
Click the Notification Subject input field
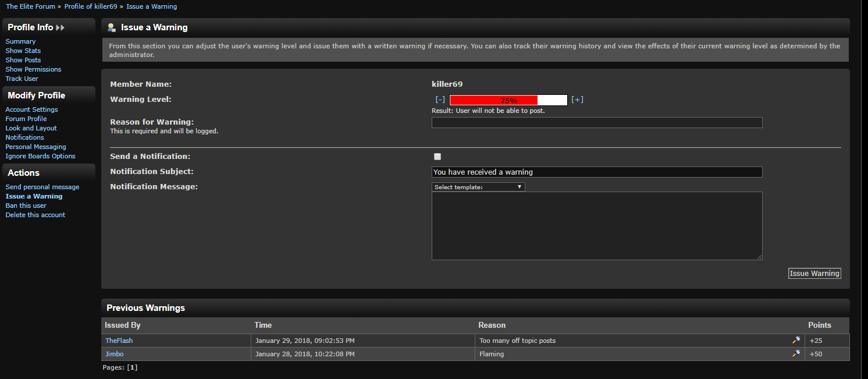tap(596, 172)
